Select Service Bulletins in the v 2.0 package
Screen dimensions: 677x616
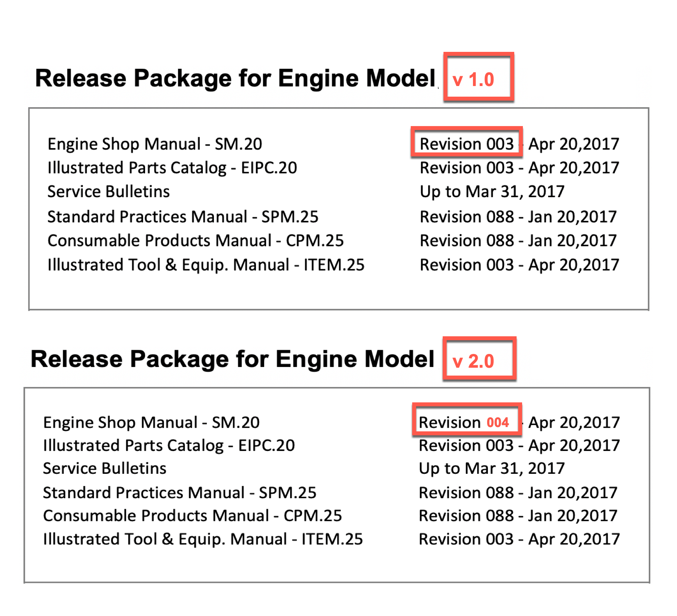tap(105, 468)
